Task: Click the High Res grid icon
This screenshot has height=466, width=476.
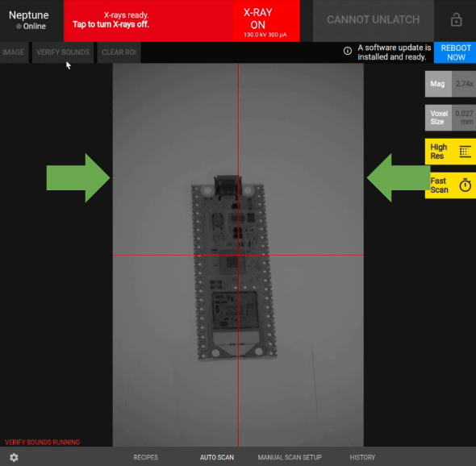Action: (x=465, y=152)
